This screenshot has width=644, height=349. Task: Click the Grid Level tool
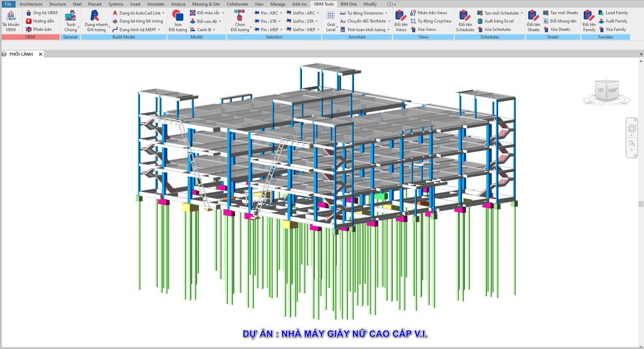(331, 16)
